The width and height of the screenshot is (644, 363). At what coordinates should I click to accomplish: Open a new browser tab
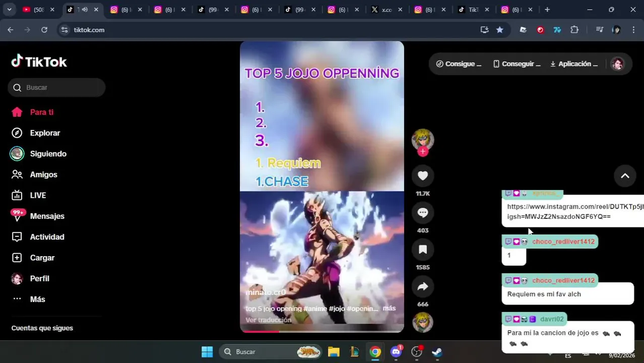[547, 10]
